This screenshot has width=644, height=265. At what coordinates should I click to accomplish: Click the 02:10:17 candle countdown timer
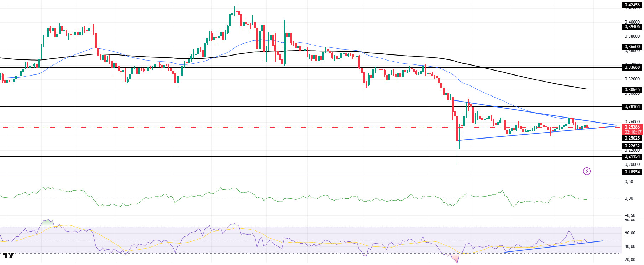click(632, 132)
